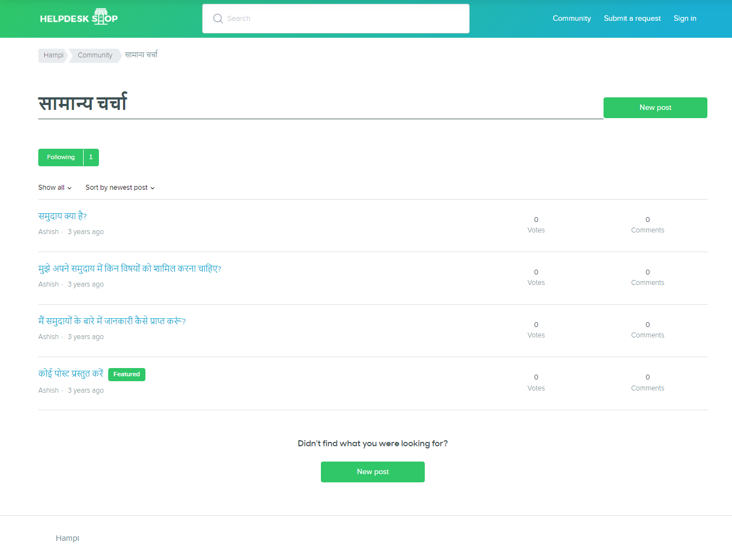Click the top New post button
The height and width of the screenshot is (560, 732).
pyautogui.click(x=655, y=108)
